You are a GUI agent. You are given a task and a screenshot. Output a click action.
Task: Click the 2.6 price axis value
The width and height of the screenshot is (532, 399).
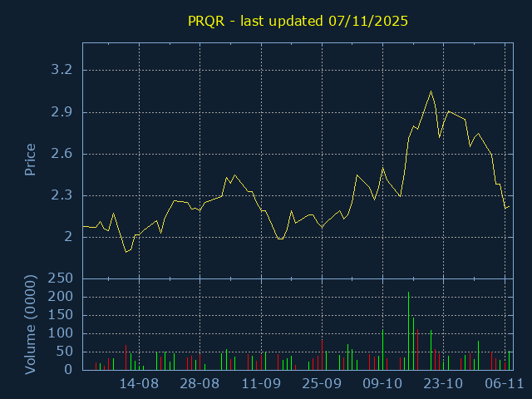click(62, 154)
